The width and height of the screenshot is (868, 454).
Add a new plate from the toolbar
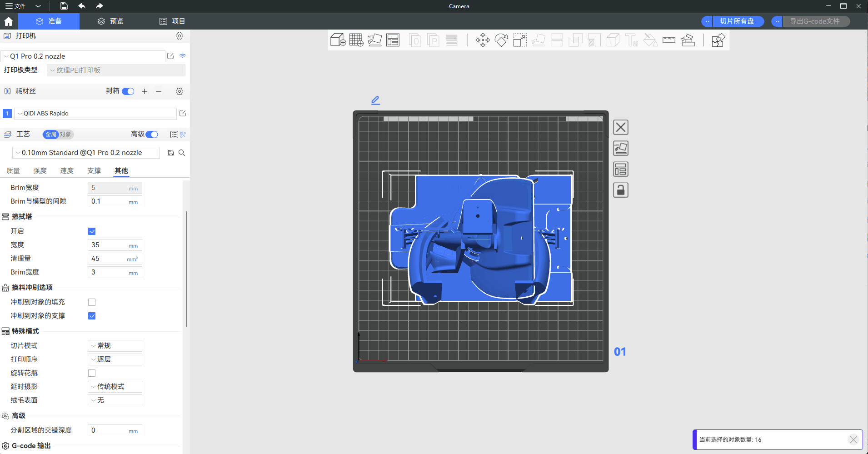click(x=356, y=40)
